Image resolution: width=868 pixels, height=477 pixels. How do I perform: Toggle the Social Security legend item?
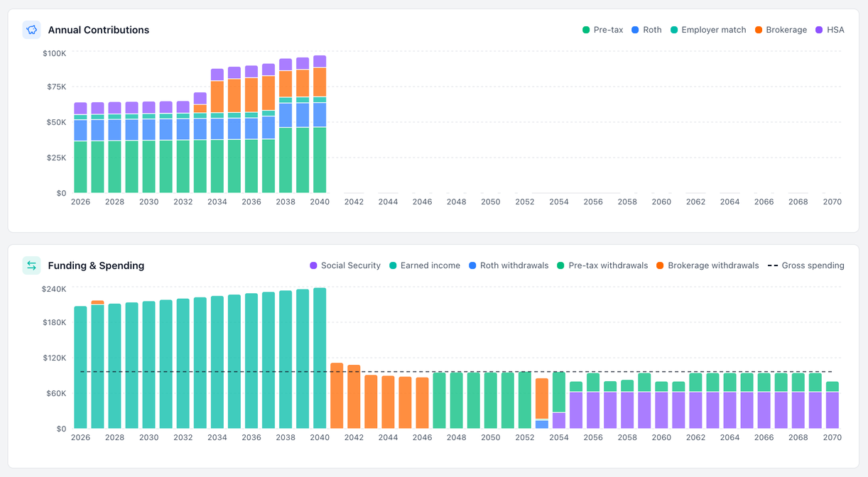(345, 265)
